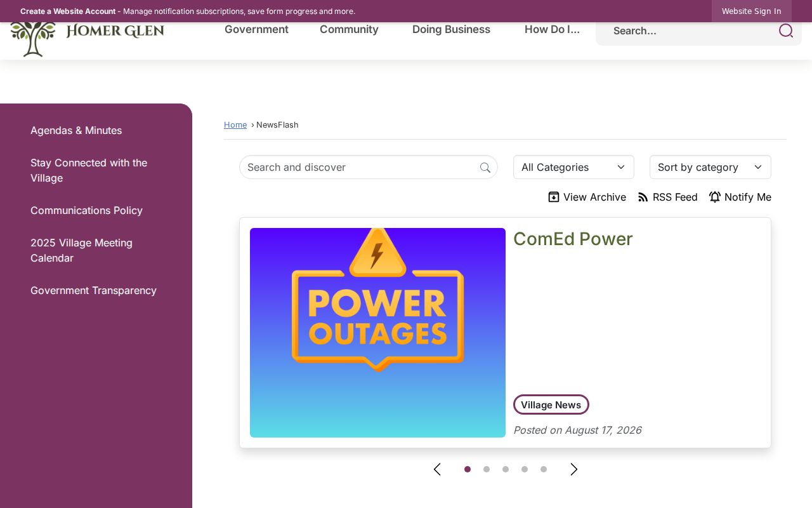The width and height of the screenshot is (812, 508).
Task: Click the site search magnifier icon
Action: 786,30
